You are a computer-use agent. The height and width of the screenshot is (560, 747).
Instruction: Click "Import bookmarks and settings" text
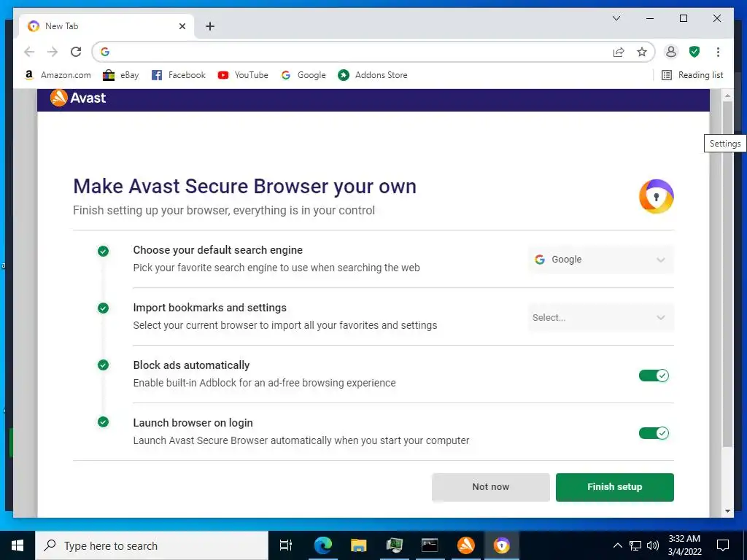209,308
